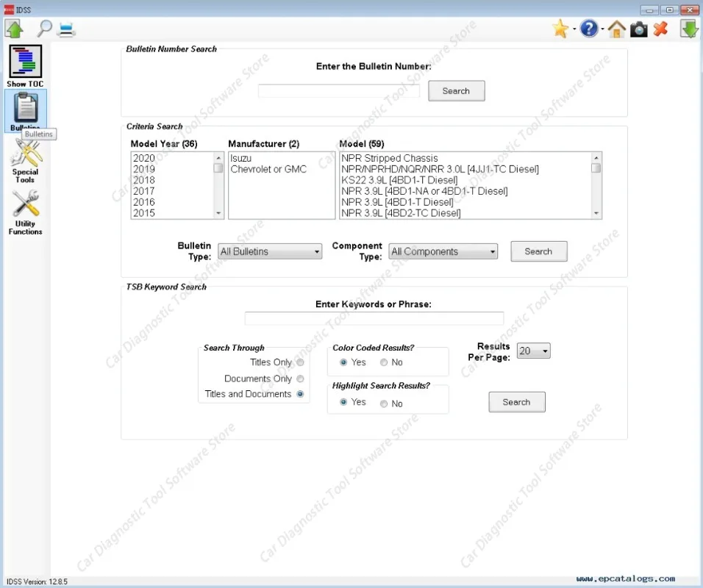The image size is (703, 588).
Task: Select the Documents Only radio button
Action: pos(300,379)
